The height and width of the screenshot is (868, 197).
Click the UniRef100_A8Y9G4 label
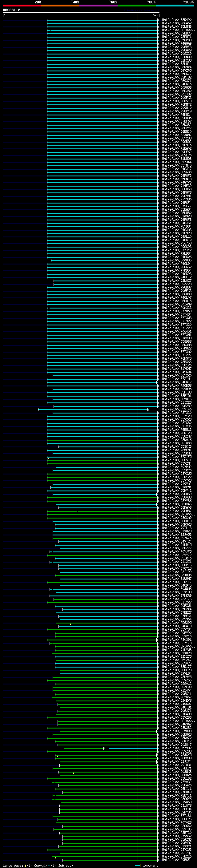[x=177, y=226]
